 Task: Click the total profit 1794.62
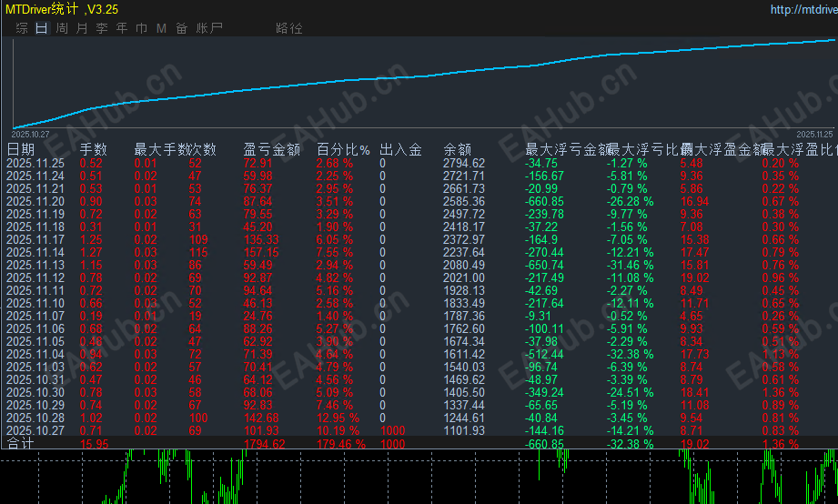coord(265,444)
